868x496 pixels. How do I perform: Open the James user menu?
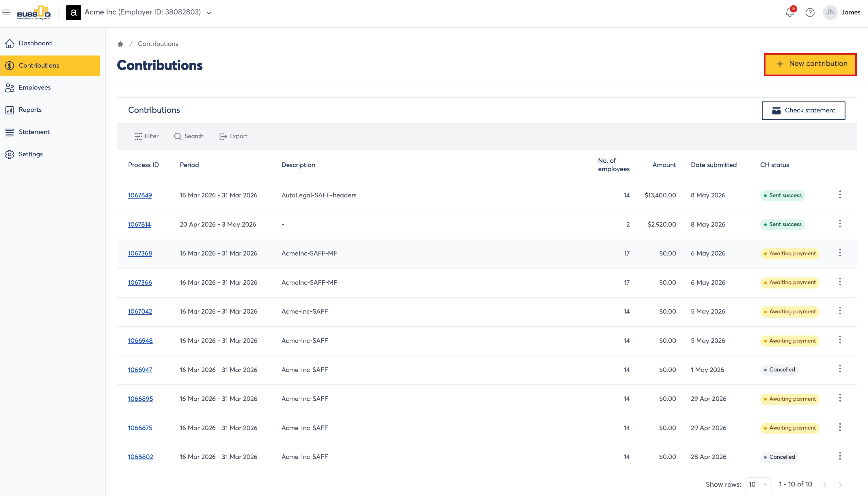[x=851, y=12]
